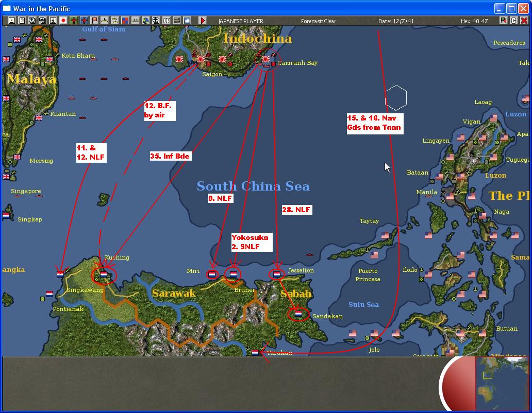The image size is (532, 413).
Task: Click the Forecast: Clear status text
Action: pos(318,21)
